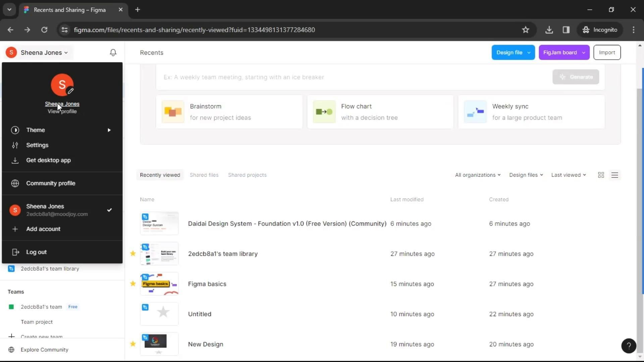Viewport: 644px width, 362px height.
Task: Click the Import button
Action: pos(607,53)
